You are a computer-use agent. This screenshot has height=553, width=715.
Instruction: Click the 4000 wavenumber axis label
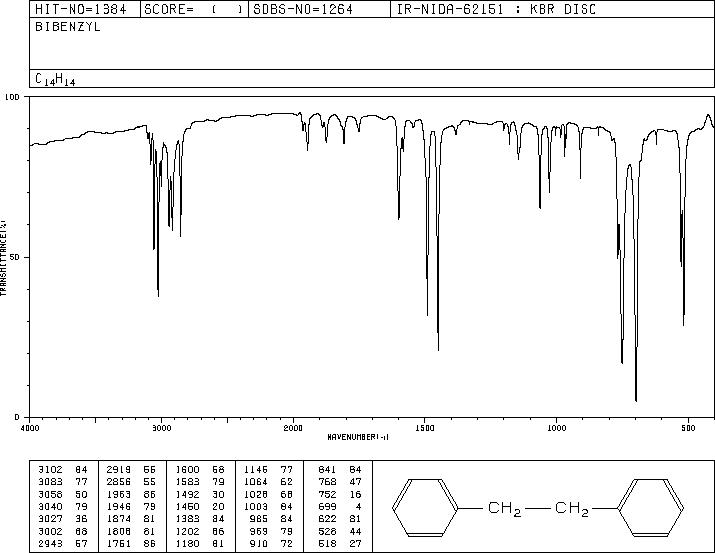click(x=30, y=428)
